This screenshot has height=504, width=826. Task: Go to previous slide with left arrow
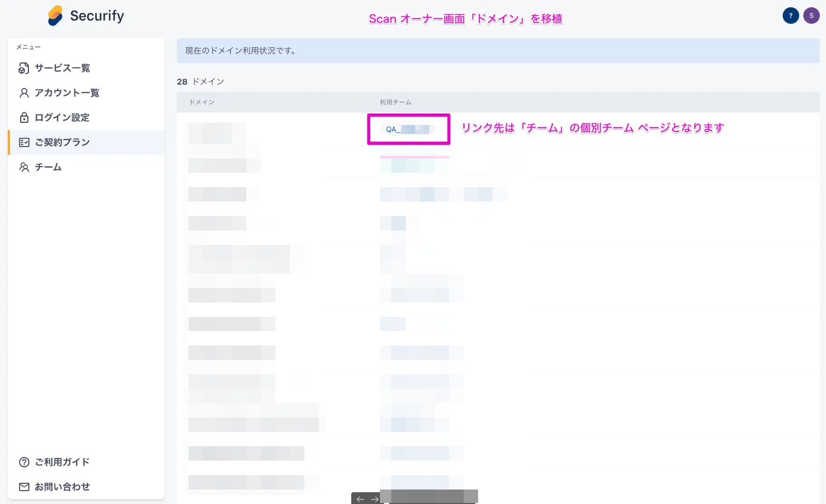[x=360, y=499]
